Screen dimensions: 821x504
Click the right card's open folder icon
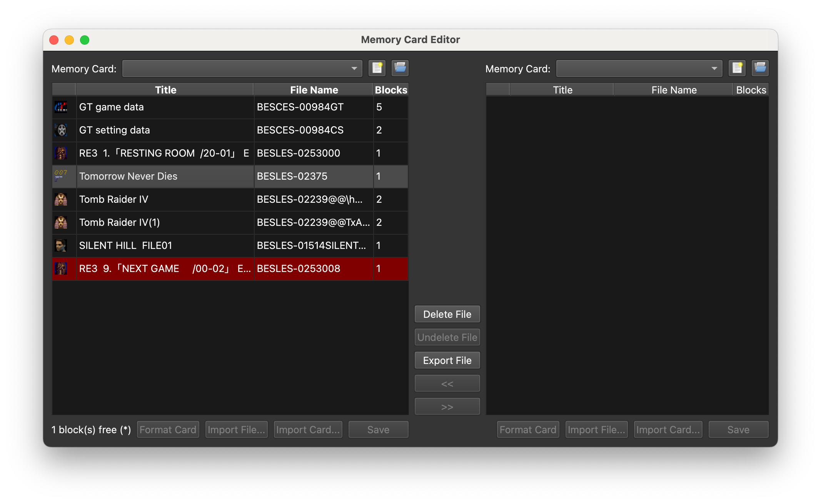(760, 68)
